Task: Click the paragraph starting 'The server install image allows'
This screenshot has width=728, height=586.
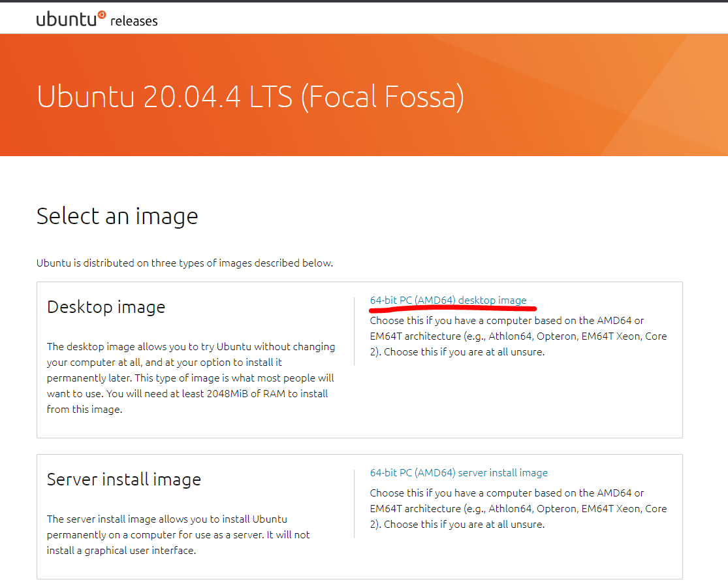Action: [178, 534]
